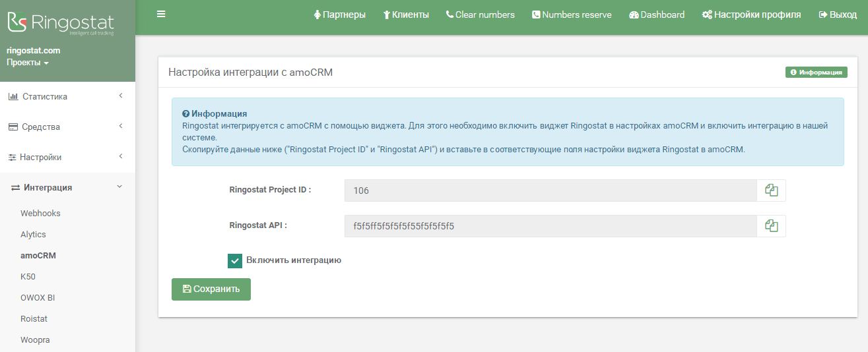The height and width of the screenshot is (352, 868).
Task: Click the Сохранить button
Action: [x=211, y=289]
